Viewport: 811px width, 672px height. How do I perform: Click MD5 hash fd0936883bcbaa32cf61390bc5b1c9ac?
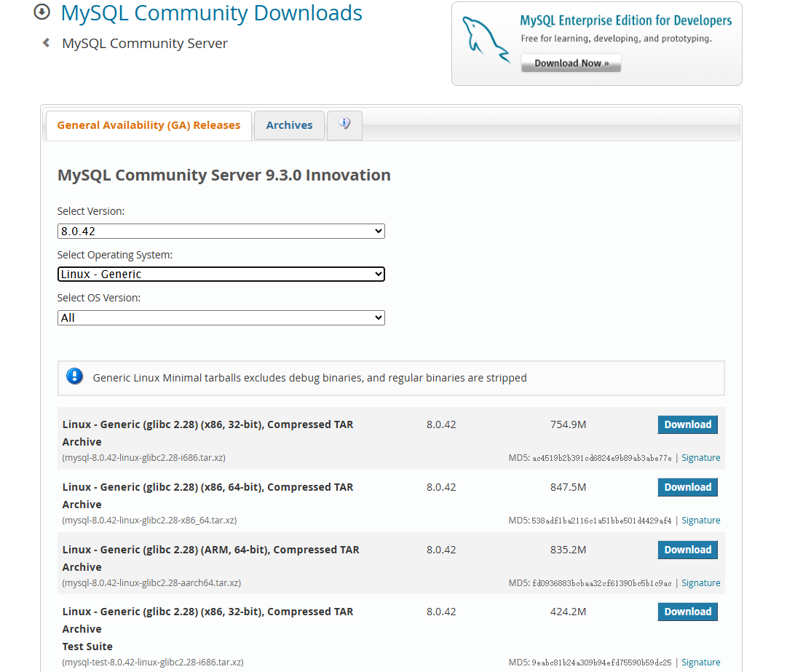(602, 583)
